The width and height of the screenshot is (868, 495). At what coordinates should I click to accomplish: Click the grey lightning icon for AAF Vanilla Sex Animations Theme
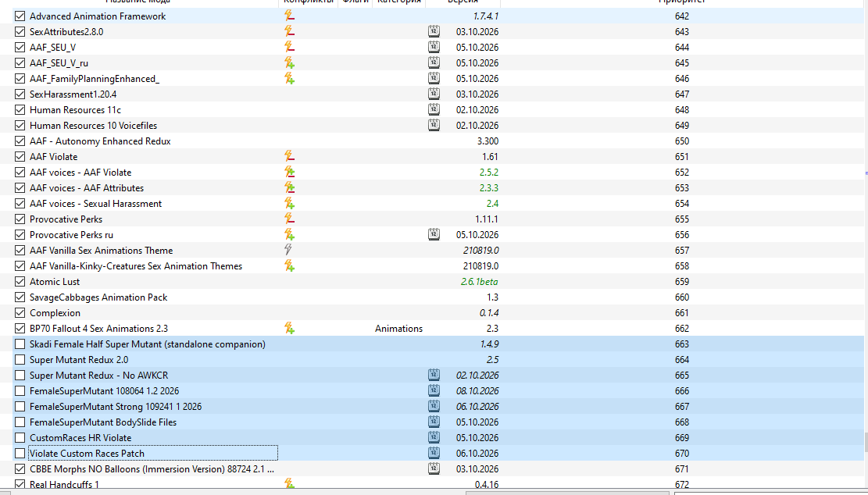(288, 250)
